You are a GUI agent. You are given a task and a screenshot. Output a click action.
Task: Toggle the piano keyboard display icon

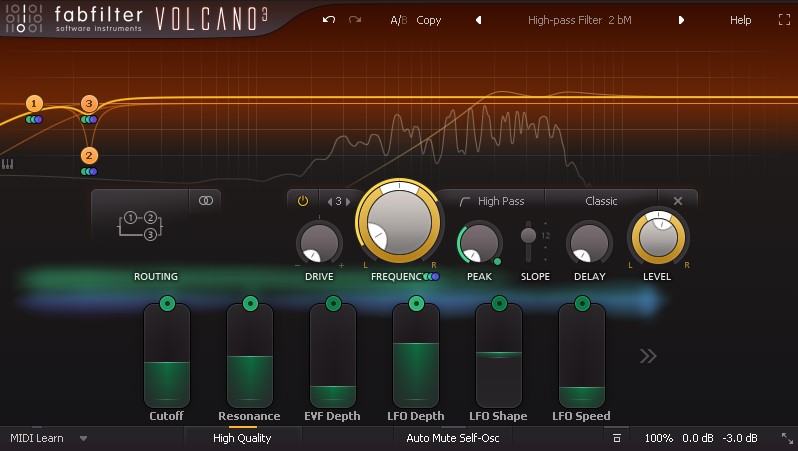tap(7, 164)
